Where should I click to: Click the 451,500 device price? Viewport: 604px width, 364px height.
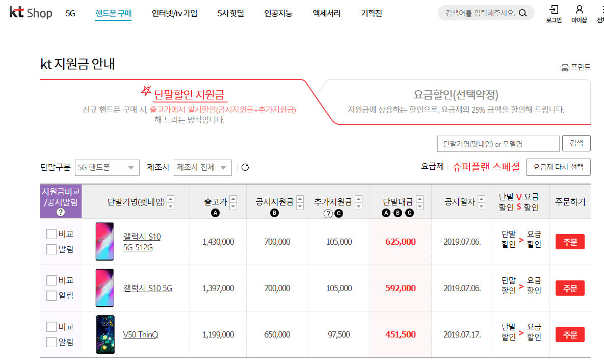pos(401,334)
